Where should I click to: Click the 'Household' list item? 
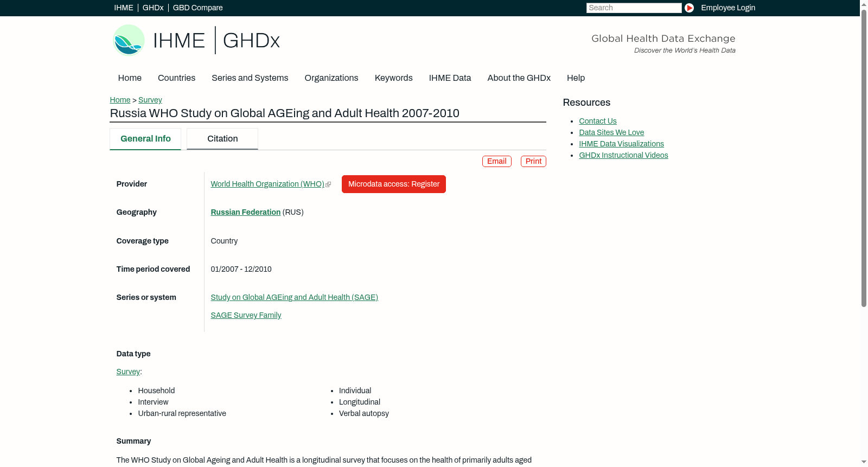tap(156, 391)
